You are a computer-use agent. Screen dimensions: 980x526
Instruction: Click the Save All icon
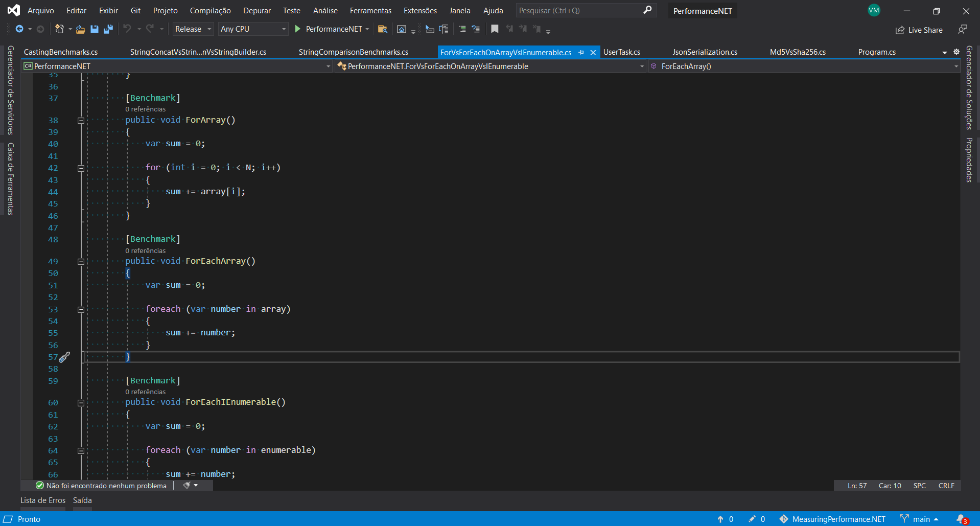[108, 29]
